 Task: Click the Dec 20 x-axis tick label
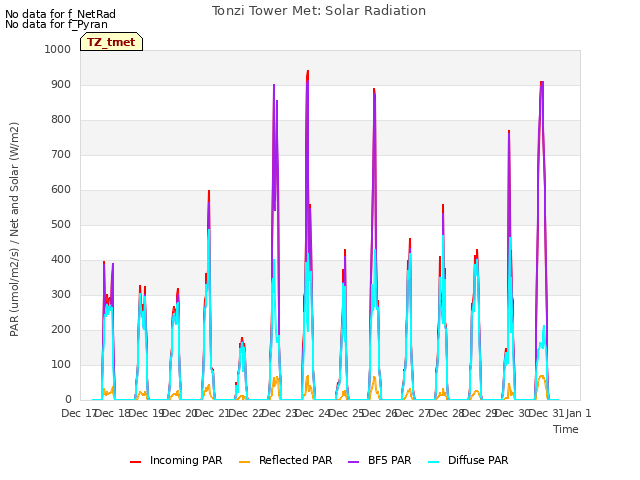click(x=180, y=413)
